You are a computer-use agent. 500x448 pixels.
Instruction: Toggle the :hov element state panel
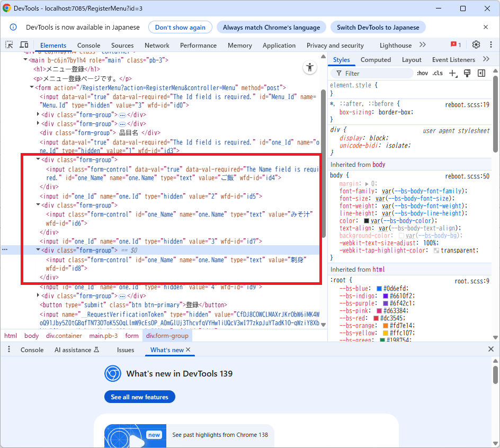(422, 73)
